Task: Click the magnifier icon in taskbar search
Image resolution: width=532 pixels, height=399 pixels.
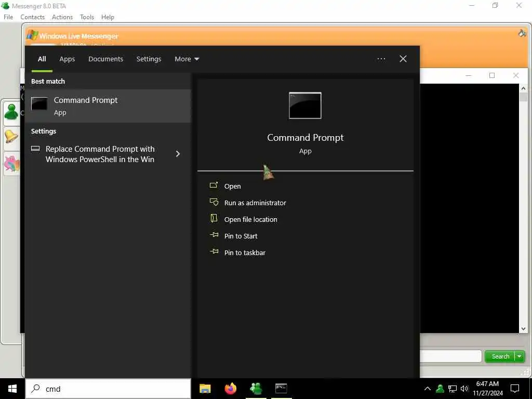Action: pos(35,389)
